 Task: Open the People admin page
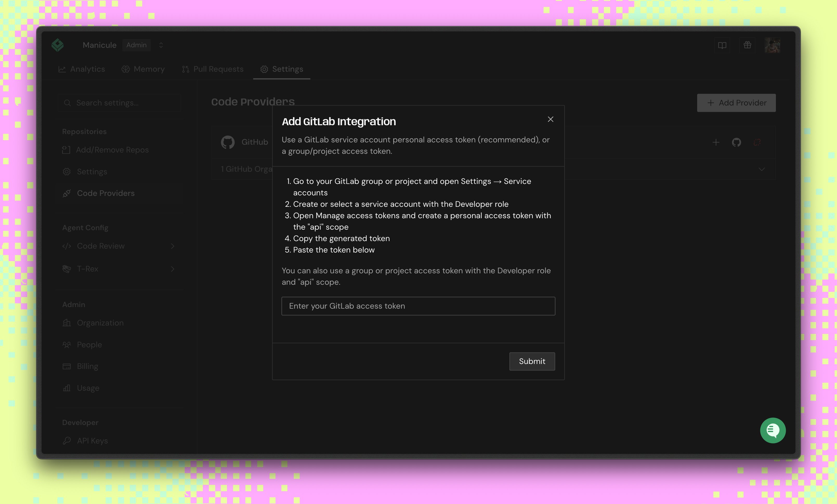coord(83,344)
